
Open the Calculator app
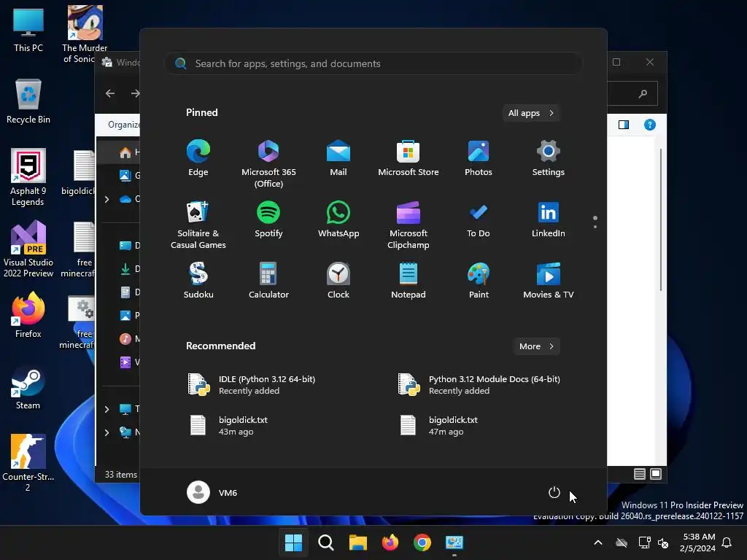268,281
